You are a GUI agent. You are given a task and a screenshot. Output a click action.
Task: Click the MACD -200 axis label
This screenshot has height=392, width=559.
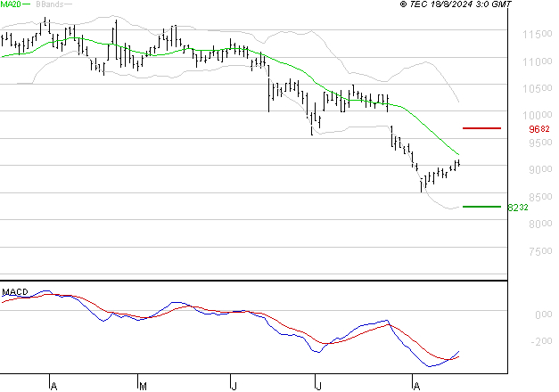coord(541,341)
